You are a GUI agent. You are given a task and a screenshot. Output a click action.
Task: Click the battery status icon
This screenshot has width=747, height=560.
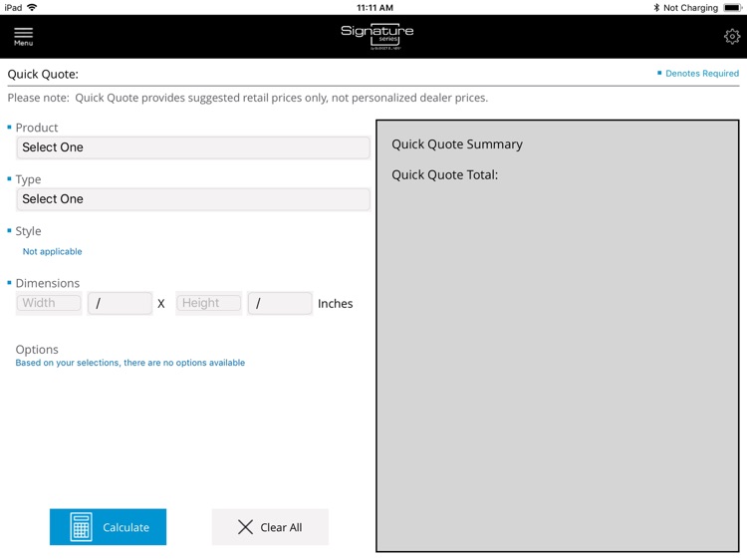733,8
